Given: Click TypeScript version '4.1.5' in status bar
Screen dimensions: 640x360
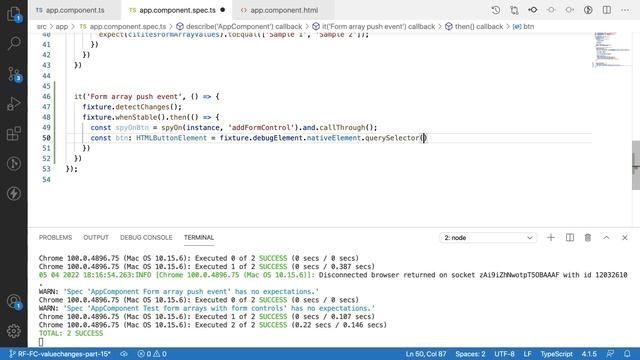Looking at the screenshot, I should pyautogui.click(x=589, y=354).
